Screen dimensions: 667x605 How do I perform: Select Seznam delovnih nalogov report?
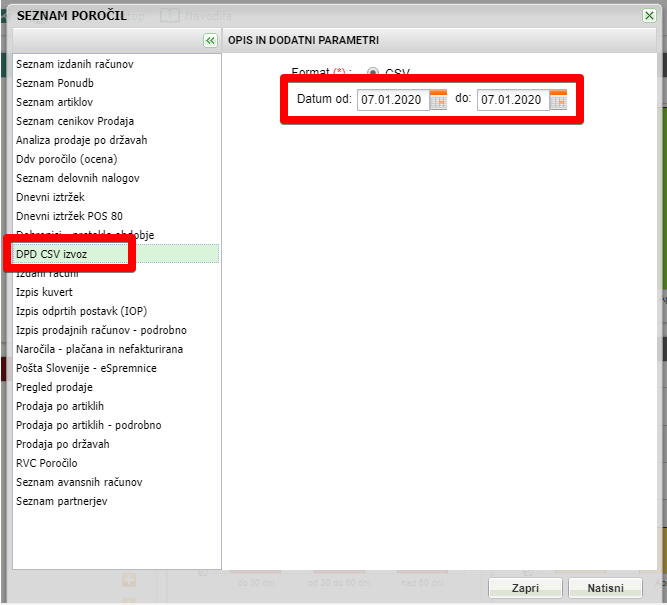click(x=116, y=178)
